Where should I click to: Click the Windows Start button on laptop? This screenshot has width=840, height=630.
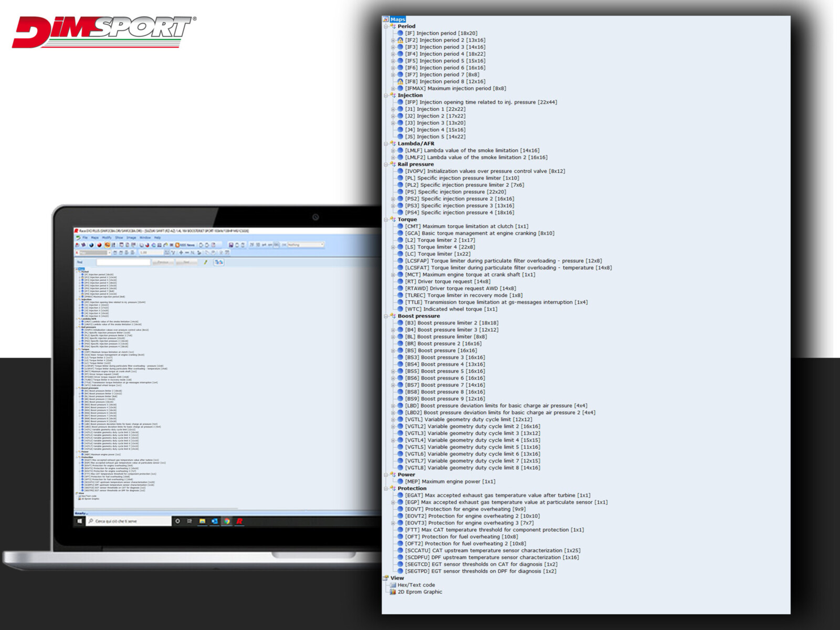[x=80, y=521]
